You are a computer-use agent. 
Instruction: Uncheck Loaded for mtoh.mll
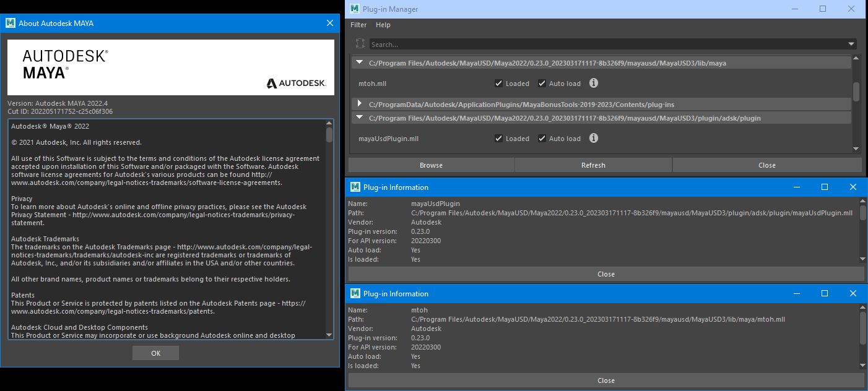coord(499,84)
